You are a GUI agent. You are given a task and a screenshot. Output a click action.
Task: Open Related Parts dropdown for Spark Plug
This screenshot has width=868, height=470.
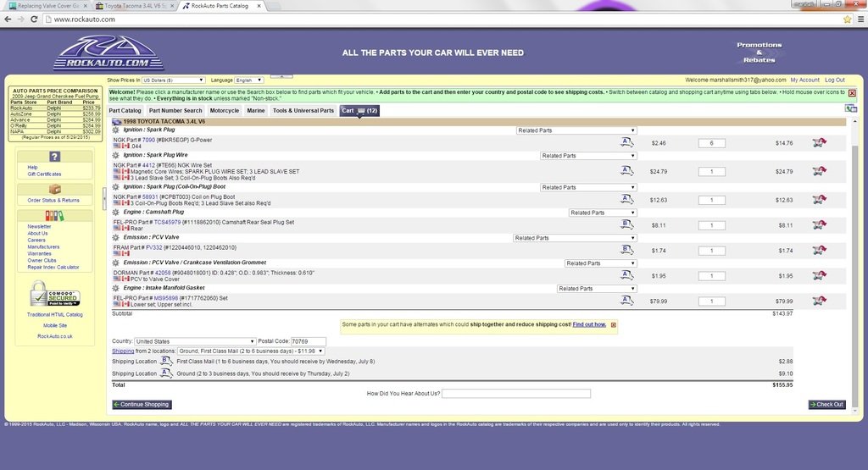(x=576, y=130)
